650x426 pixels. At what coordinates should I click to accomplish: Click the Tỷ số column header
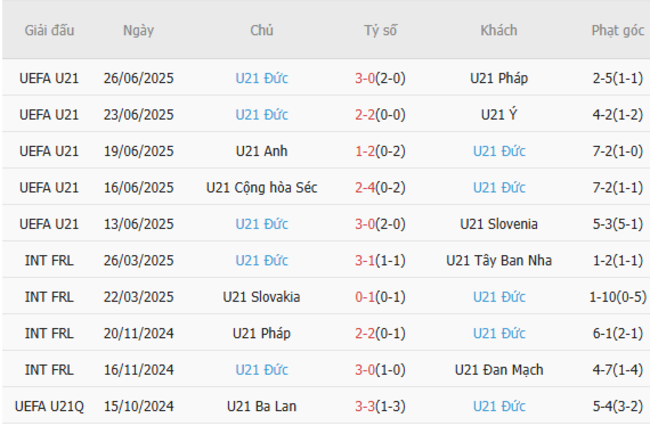(x=380, y=30)
